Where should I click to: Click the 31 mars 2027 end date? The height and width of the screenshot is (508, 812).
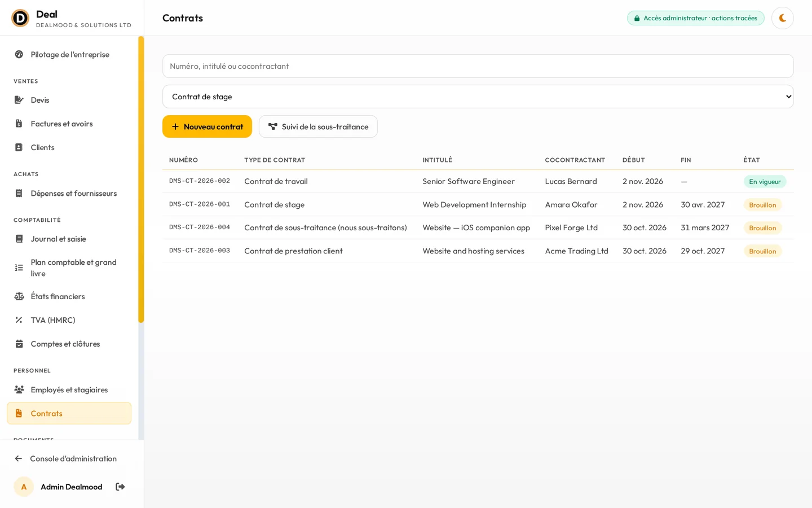tap(705, 227)
